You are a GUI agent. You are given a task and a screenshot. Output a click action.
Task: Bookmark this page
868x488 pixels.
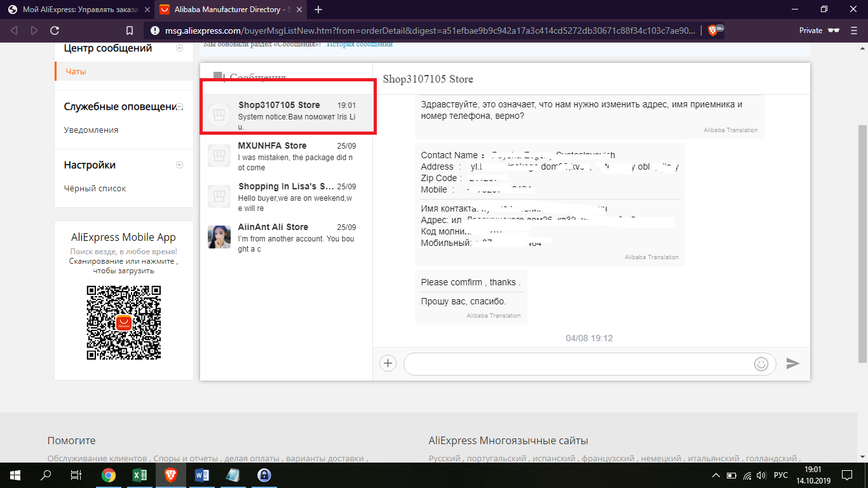130,30
